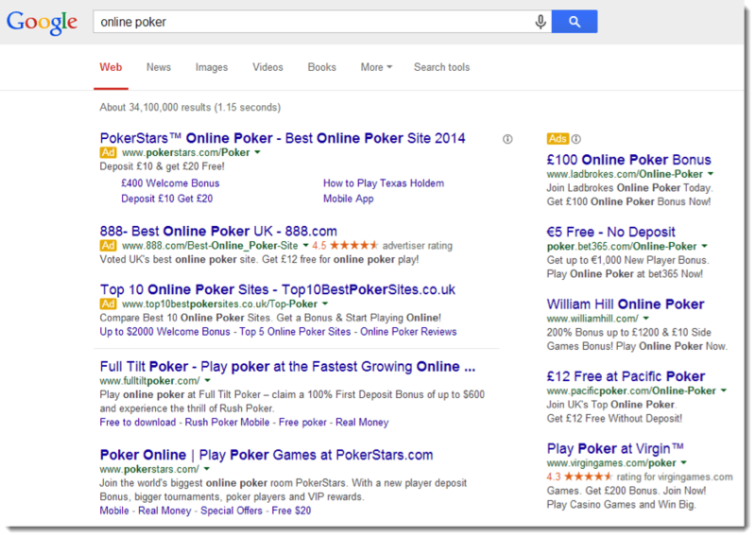
Task: Open €5 Free - No Deposit ad
Action: [x=610, y=232]
